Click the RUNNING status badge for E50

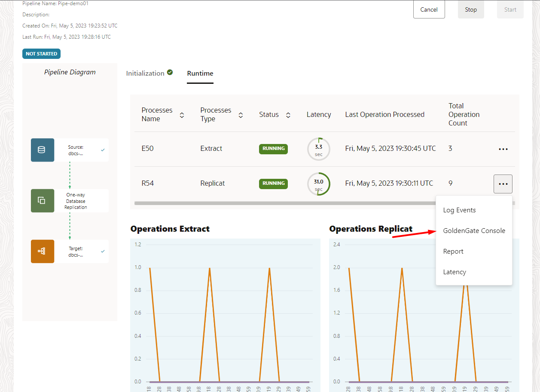[273, 149]
